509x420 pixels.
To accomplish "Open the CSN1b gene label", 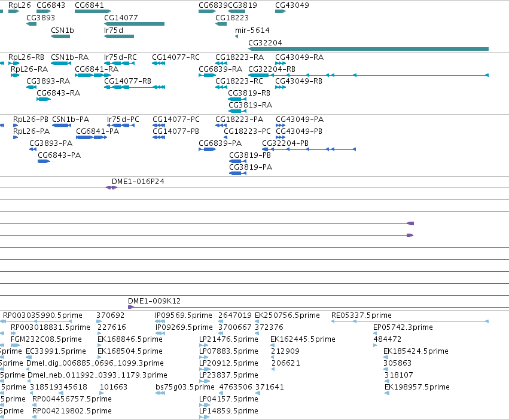I will [62, 30].
